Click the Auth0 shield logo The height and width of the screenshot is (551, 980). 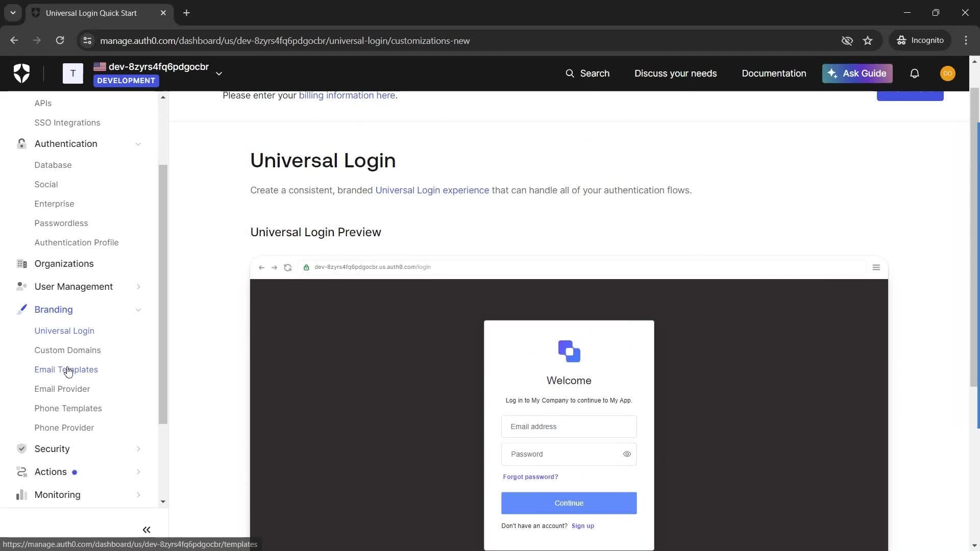point(21,73)
